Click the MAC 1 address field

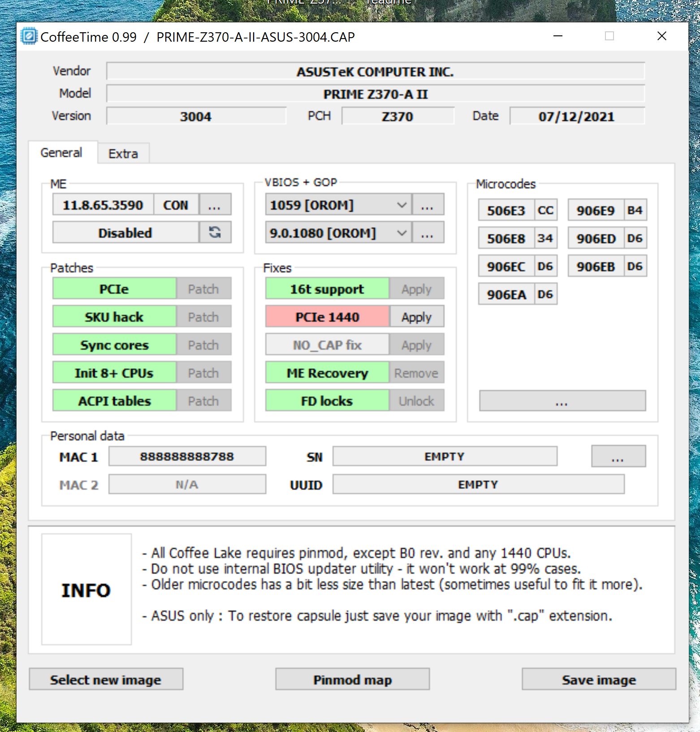pyautogui.click(x=187, y=456)
